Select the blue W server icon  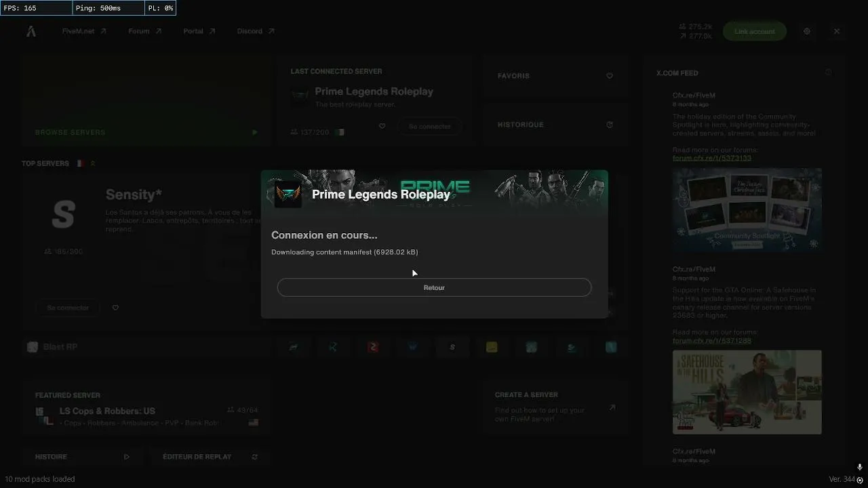point(412,347)
